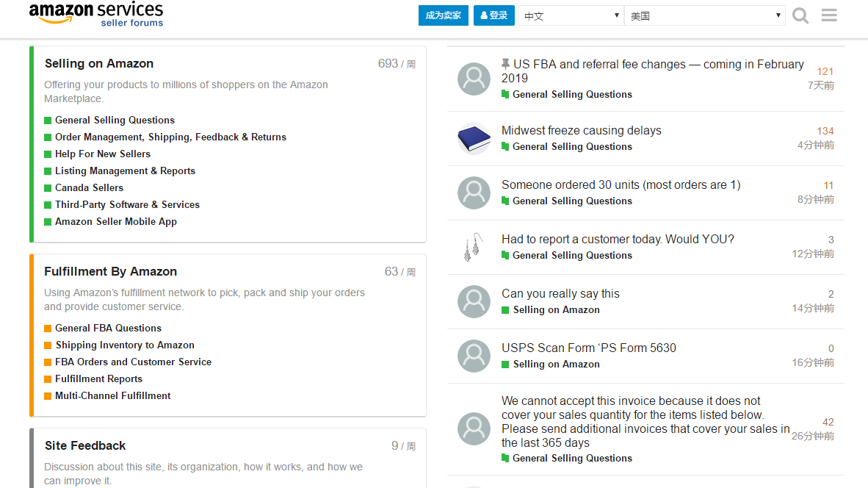The width and height of the screenshot is (868, 488).
Task: Click avatar beside 'Can you really say this'
Action: (x=474, y=301)
